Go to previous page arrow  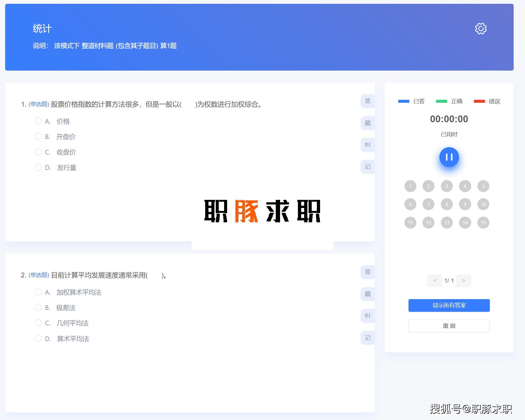point(435,281)
